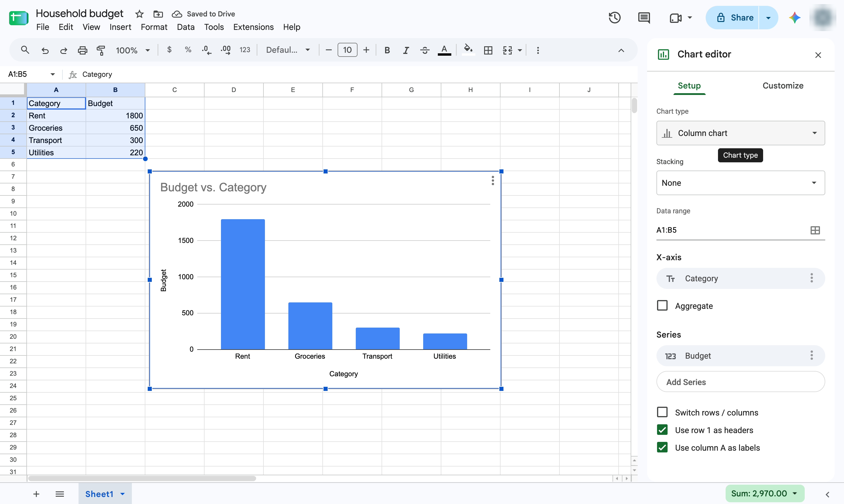The height and width of the screenshot is (504, 844).
Task: Select the paint format roller icon
Action: (101, 50)
